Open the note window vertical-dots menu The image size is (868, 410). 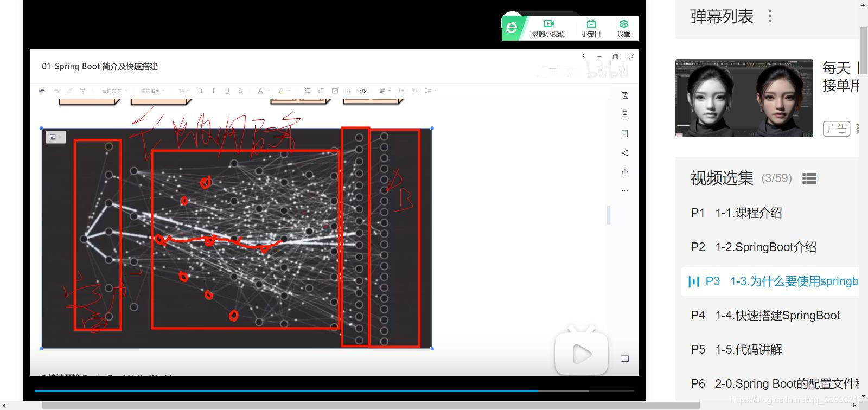(x=583, y=56)
